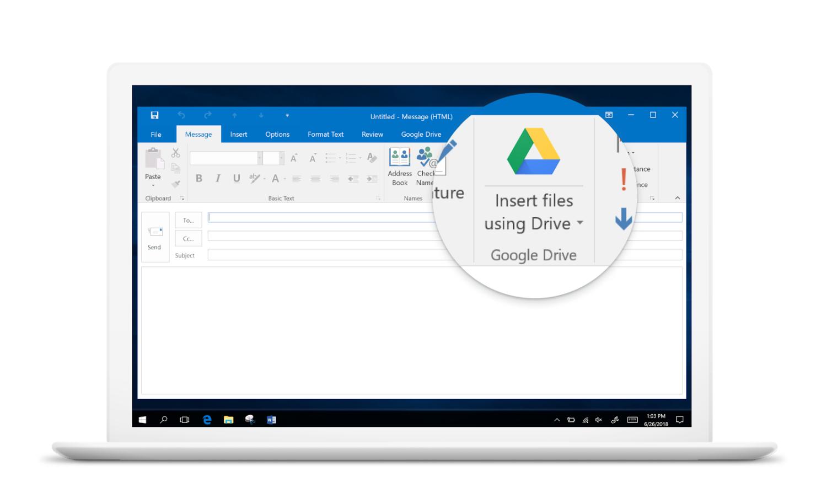827x504 pixels.
Task: Click the Save icon in title bar
Action: [154, 115]
